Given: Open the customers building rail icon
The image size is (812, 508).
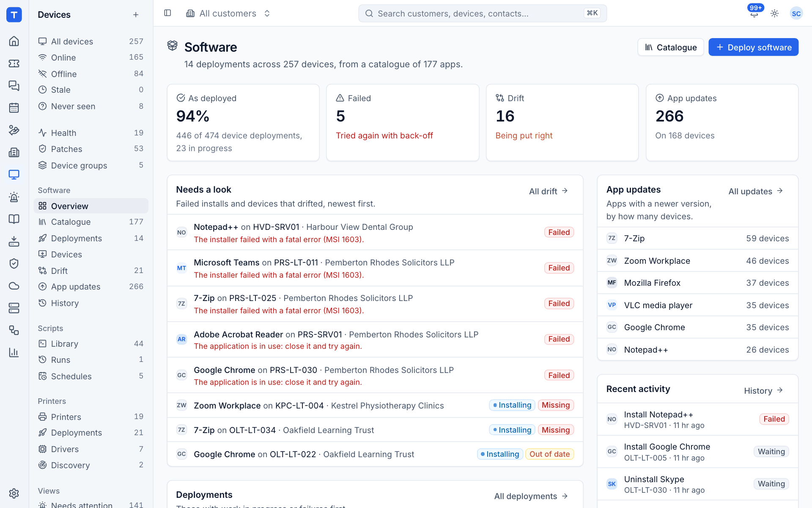Looking at the screenshot, I should pos(14,152).
